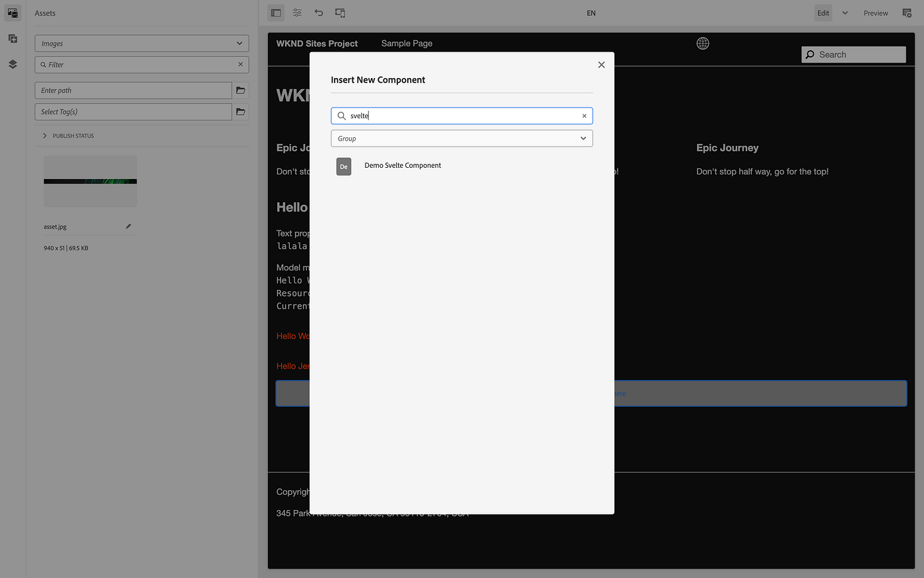Click the right Epic Journey heading
The height and width of the screenshot is (578, 924).
pos(727,148)
